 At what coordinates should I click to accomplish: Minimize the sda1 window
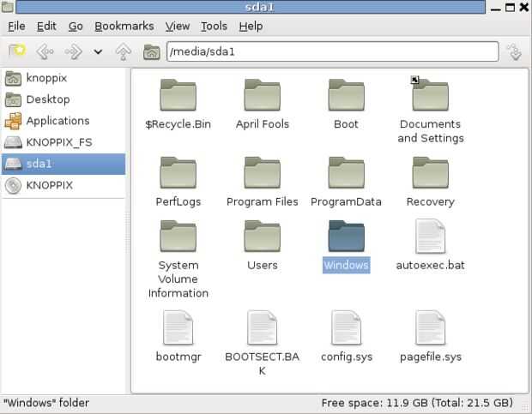[x=496, y=8]
